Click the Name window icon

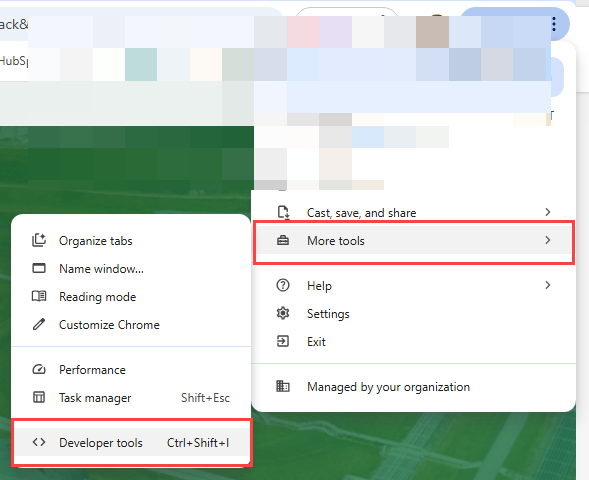coord(39,268)
